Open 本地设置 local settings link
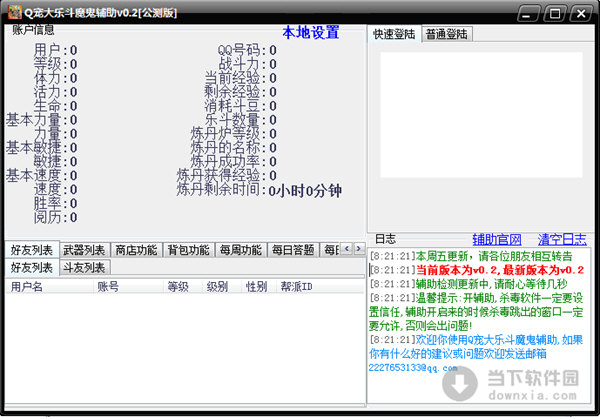 [311, 33]
